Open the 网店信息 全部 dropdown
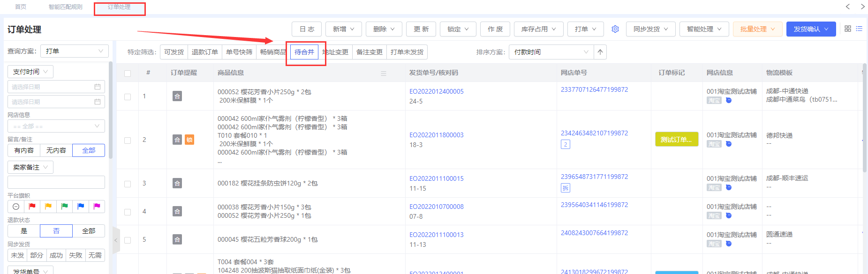This screenshot has height=274, width=868. (56, 126)
